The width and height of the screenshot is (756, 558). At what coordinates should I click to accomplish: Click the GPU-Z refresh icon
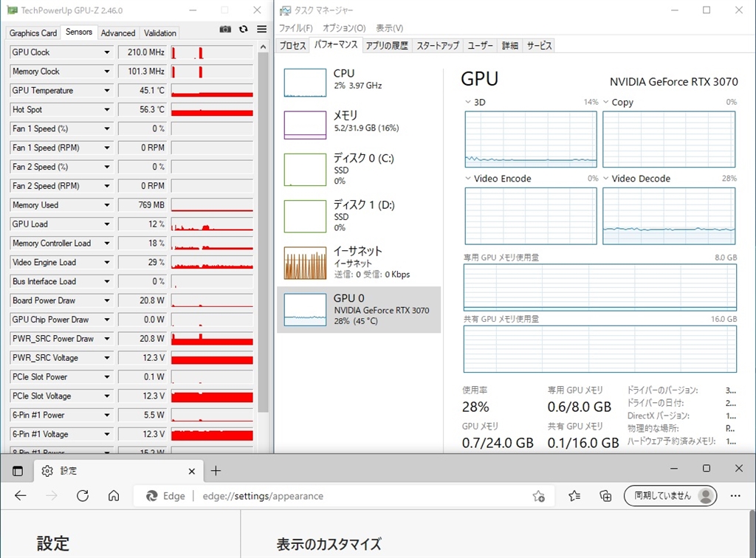pyautogui.click(x=244, y=29)
